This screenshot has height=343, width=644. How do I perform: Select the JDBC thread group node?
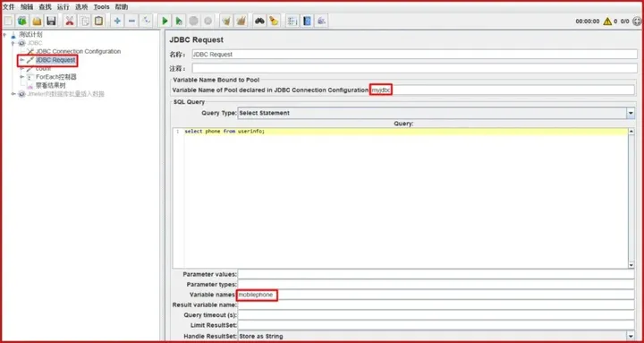coord(35,43)
